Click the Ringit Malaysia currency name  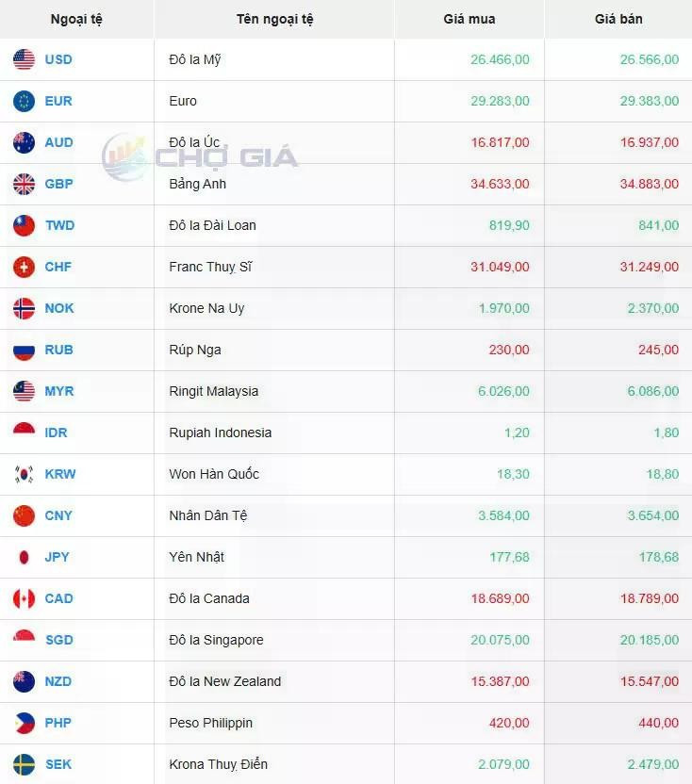[x=214, y=391]
